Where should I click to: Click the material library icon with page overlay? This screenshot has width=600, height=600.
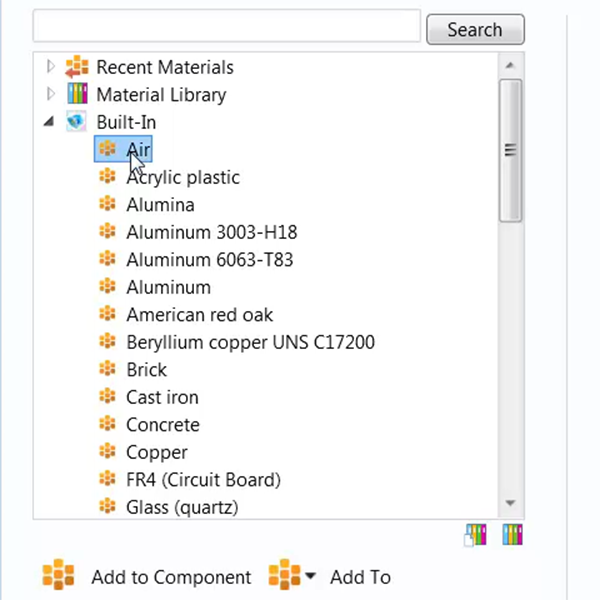click(x=475, y=537)
